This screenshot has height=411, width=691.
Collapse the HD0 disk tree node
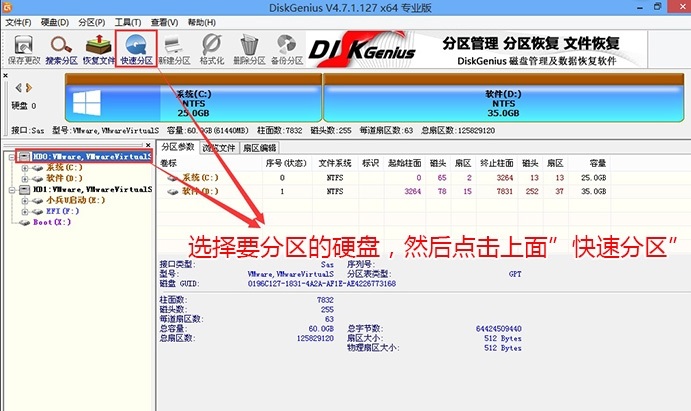pos(12,157)
